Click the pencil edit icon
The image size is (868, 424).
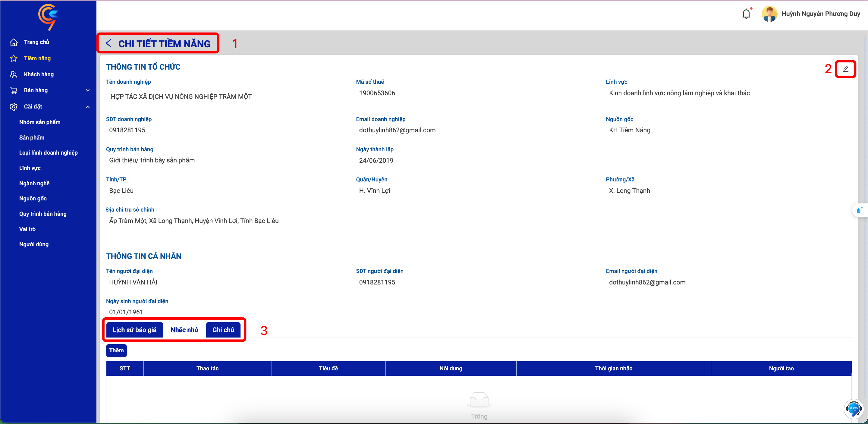click(x=845, y=69)
